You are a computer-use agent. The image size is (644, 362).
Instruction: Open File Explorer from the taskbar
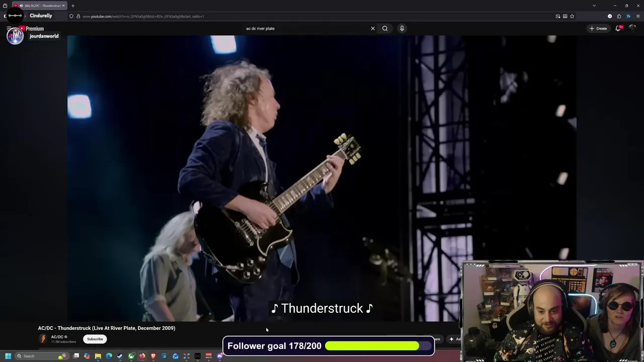pyautogui.click(x=98, y=356)
